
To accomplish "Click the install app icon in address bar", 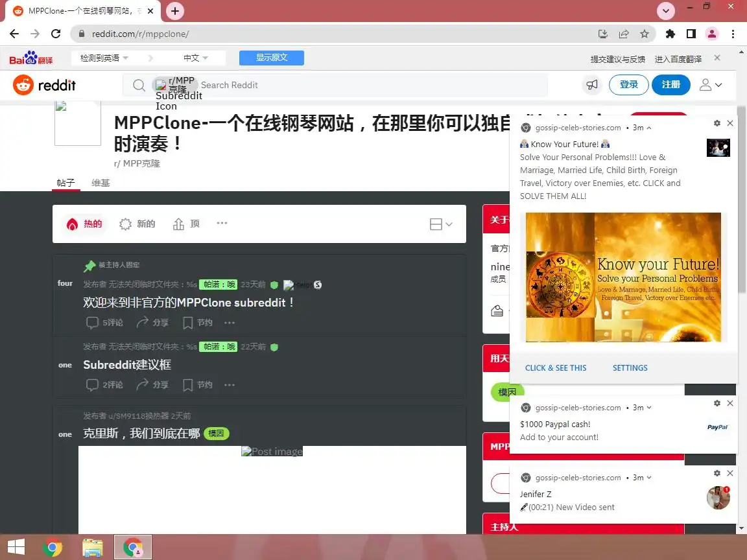I will (602, 34).
